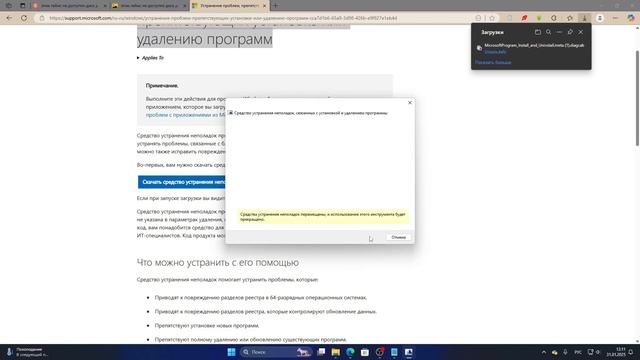Reload the page with the refresh icon
The width and height of the screenshot is (640, 360).
[24, 18]
